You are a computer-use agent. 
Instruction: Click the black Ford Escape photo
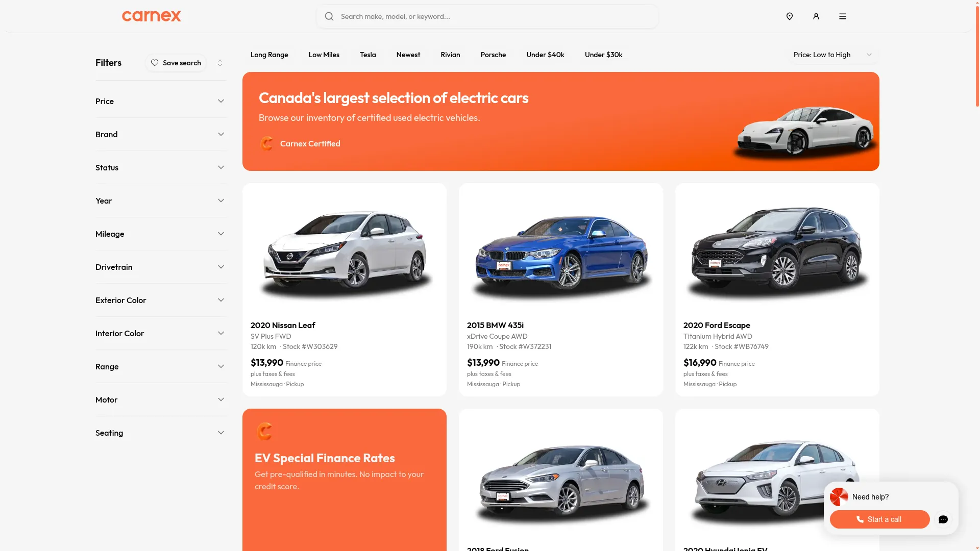(777, 253)
